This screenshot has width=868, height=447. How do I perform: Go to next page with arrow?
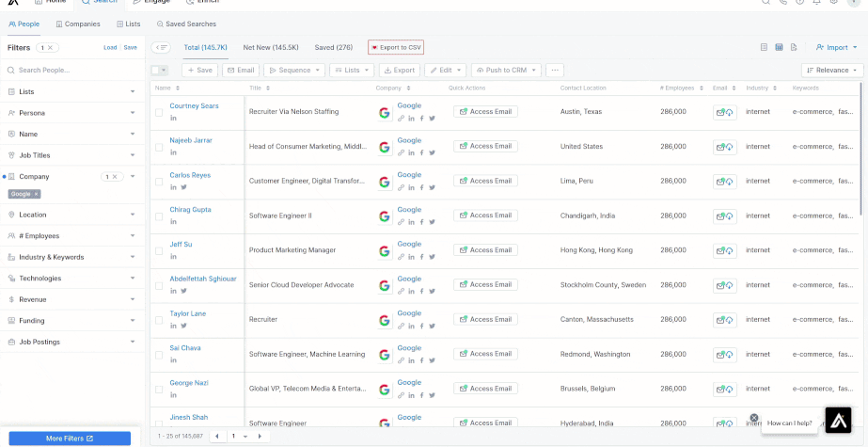click(260, 437)
